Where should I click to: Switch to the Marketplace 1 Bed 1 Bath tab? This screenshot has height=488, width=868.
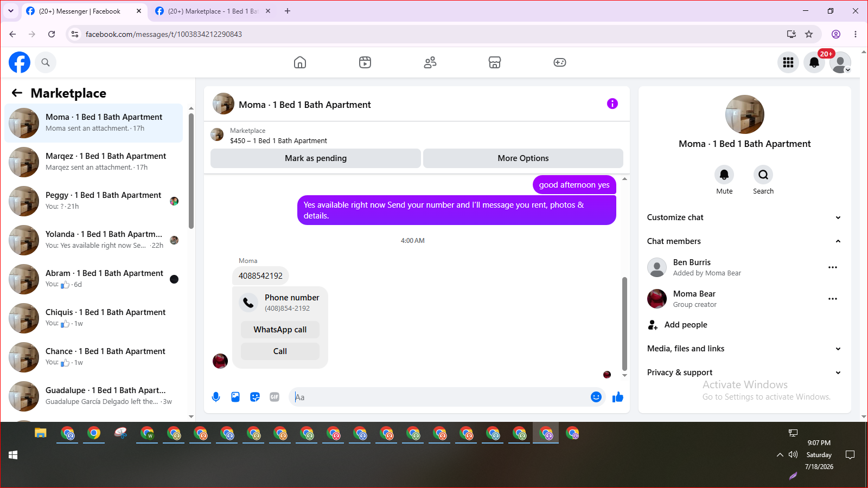pos(213,11)
